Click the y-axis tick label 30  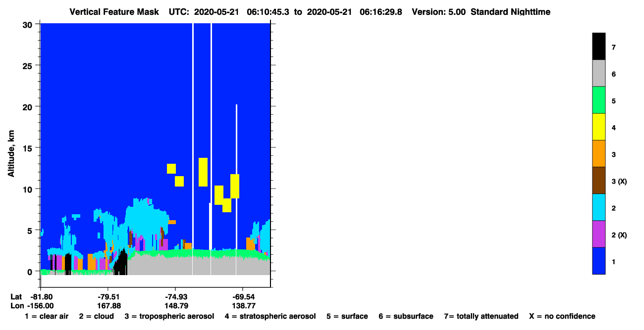click(x=28, y=24)
